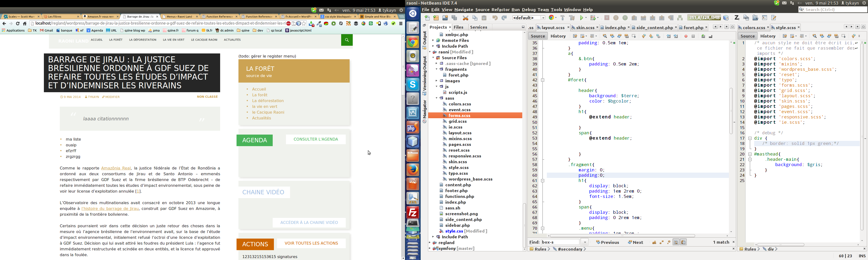This screenshot has height=260, width=868.
Task: Click the Undo icon in NetBeans toolbar
Action: (x=495, y=18)
